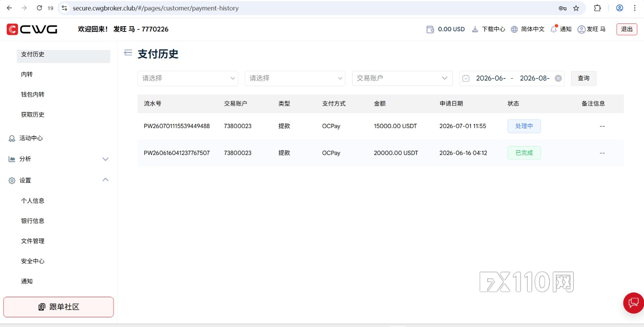Image resolution: width=644 pixels, height=327 pixels.
Task: Open 个人信息 settings page
Action: tap(33, 201)
